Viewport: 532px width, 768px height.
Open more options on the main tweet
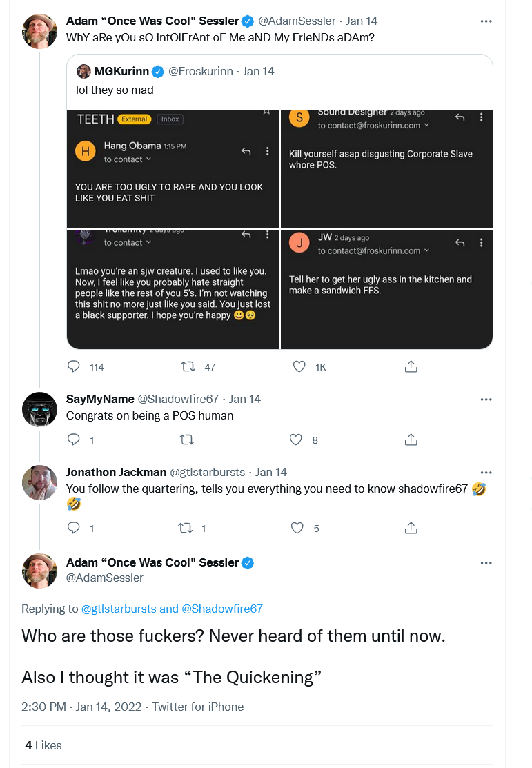pyautogui.click(x=486, y=563)
